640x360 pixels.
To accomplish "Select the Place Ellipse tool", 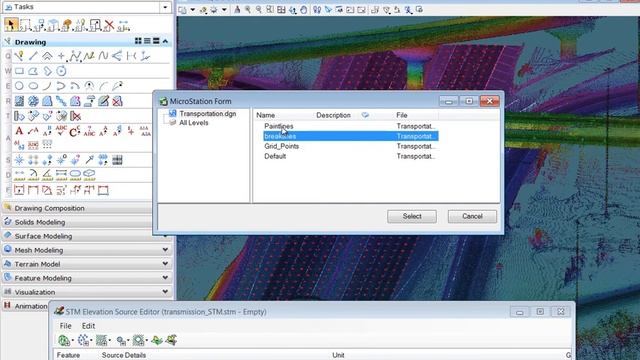I will click(x=33, y=86).
